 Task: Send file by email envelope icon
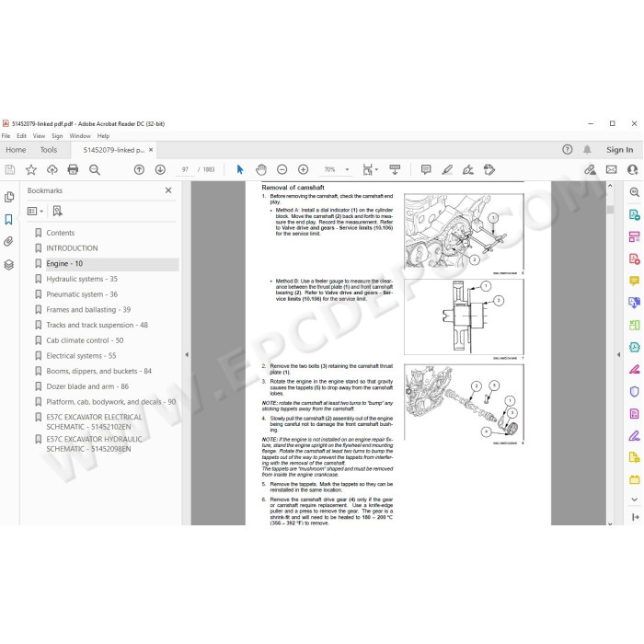[612, 169]
